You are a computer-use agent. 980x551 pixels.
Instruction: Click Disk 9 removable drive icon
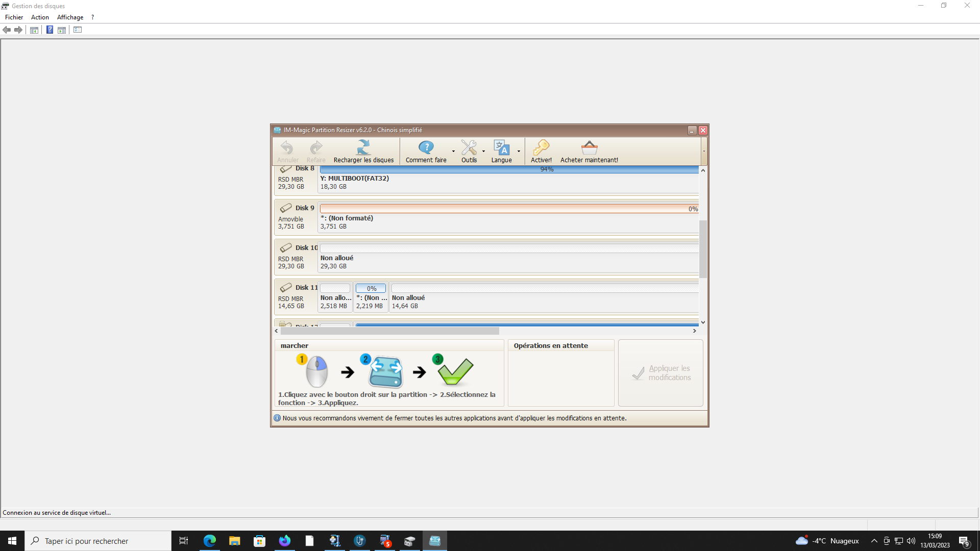286,208
